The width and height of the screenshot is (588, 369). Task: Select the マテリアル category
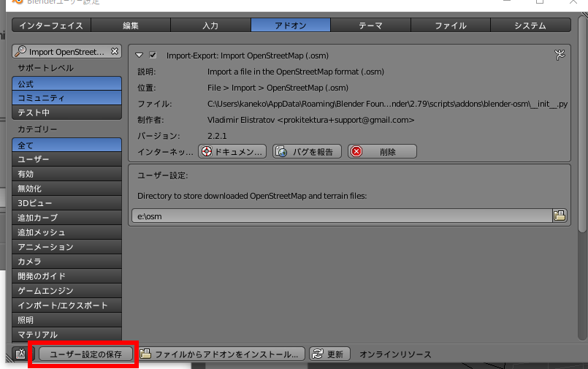tap(66, 334)
